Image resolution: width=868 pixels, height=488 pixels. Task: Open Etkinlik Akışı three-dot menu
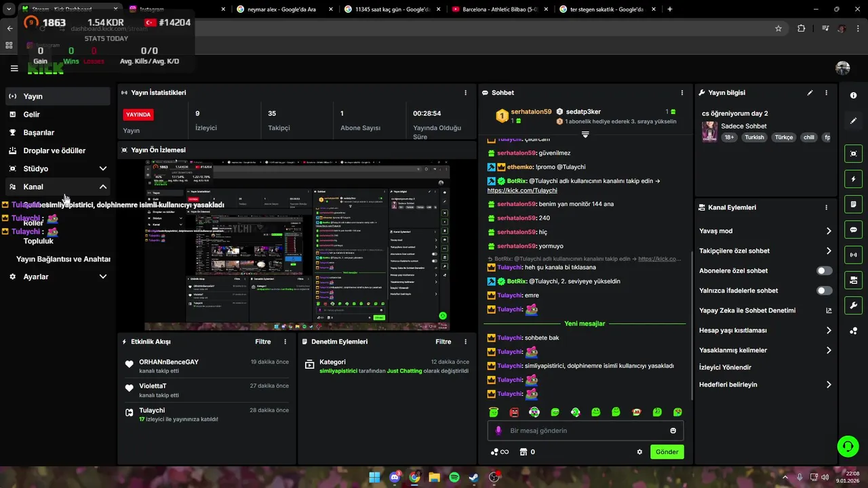285,342
